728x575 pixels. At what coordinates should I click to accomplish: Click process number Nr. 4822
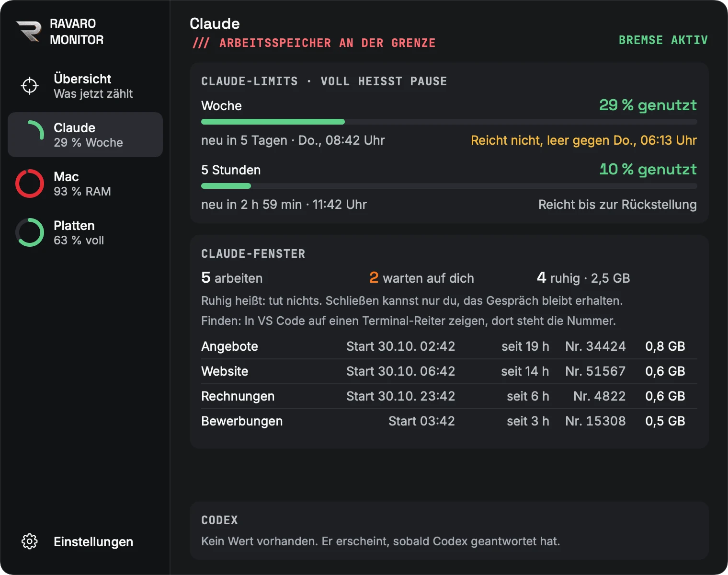tap(600, 396)
